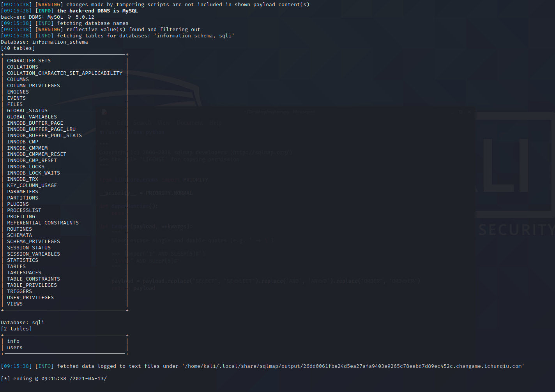
Task: Click TABLE_CONSTRAINTS entry
Action: pos(34,279)
